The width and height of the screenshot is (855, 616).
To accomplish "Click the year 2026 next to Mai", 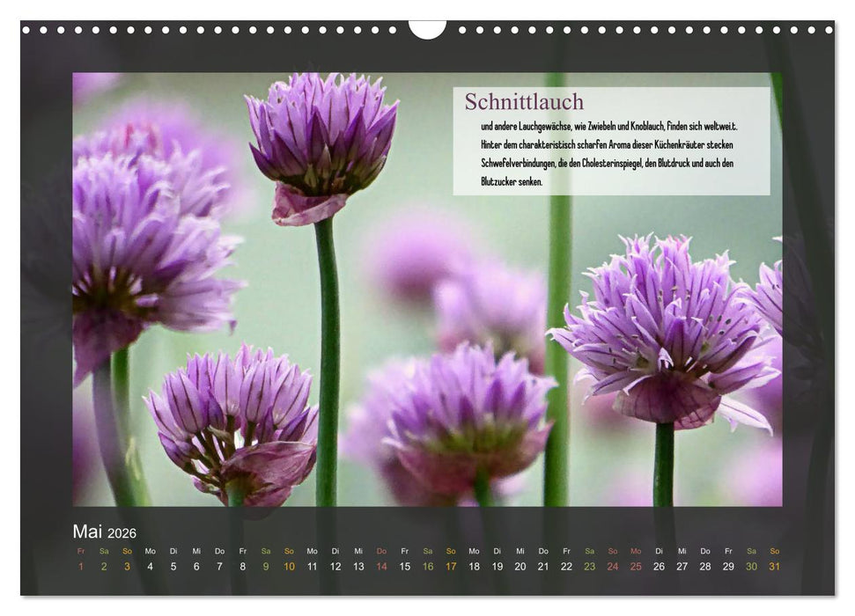I will click(x=124, y=532).
